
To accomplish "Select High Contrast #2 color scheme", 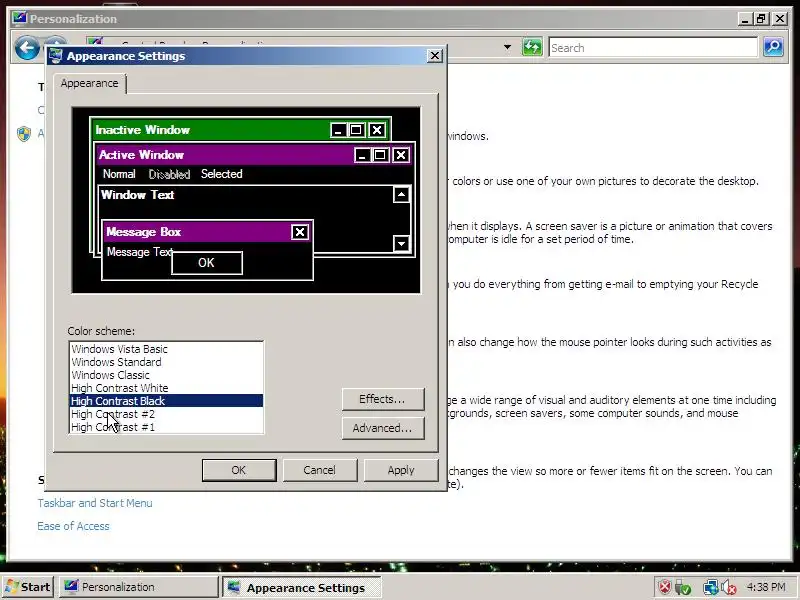I will coord(166,414).
